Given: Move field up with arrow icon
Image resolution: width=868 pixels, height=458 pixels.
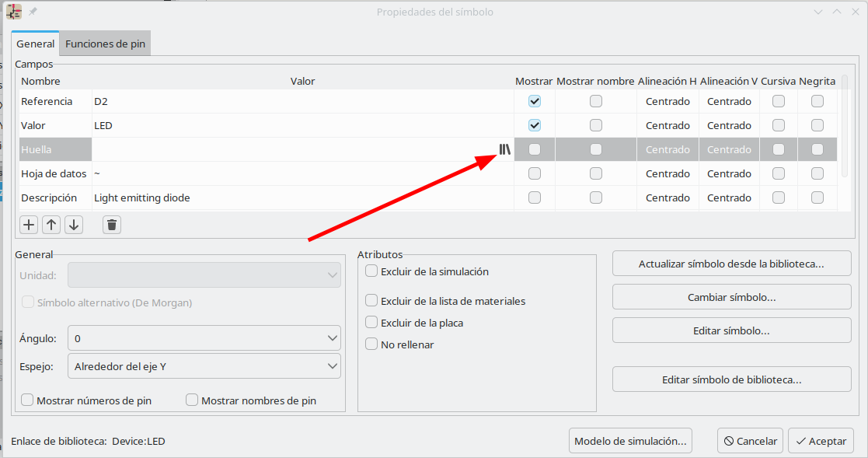Looking at the screenshot, I should click(51, 225).
